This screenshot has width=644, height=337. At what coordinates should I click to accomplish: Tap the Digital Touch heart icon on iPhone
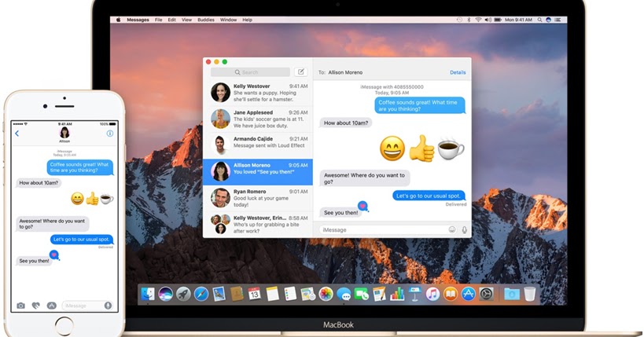tap(35, 306)
